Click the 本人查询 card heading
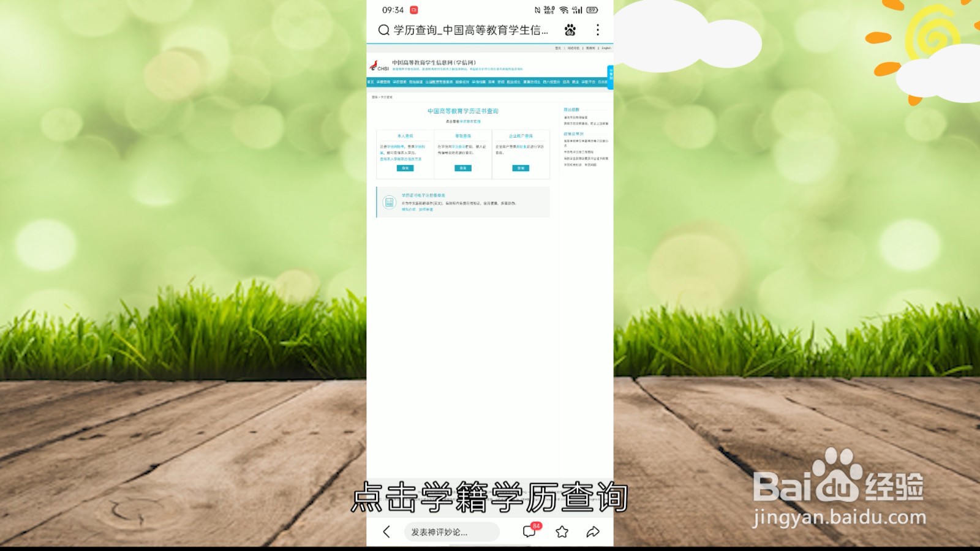980x551 pixels. 405,136
